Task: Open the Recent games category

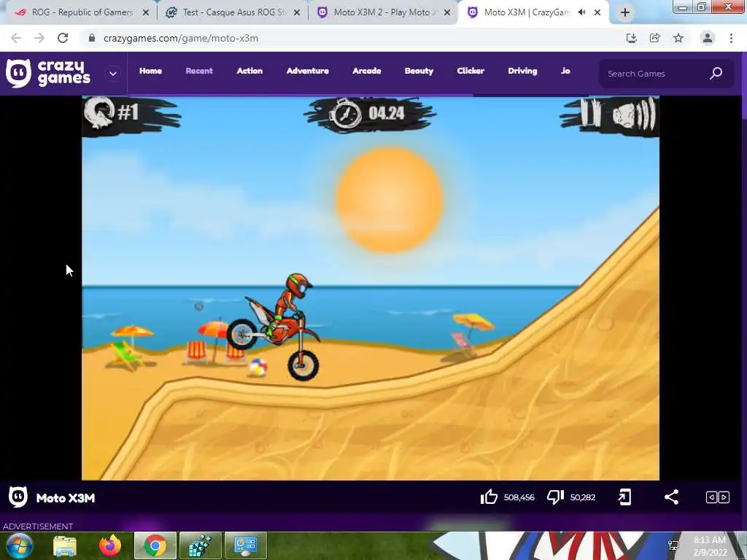Action: coord(199,71)
